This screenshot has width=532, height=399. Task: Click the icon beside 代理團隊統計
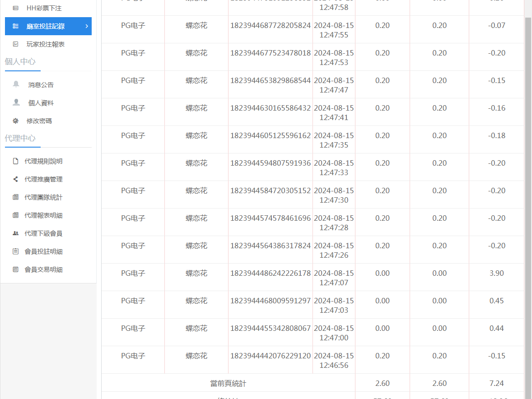16,197
